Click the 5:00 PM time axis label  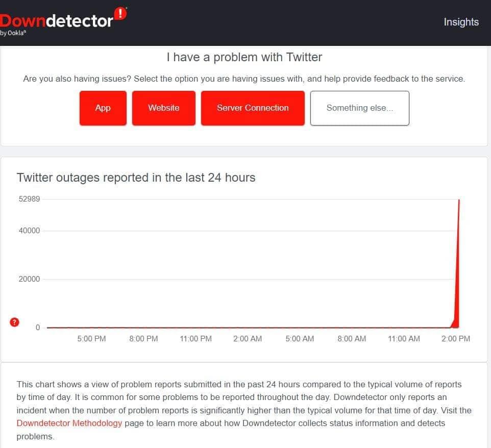tap(92, 338)
